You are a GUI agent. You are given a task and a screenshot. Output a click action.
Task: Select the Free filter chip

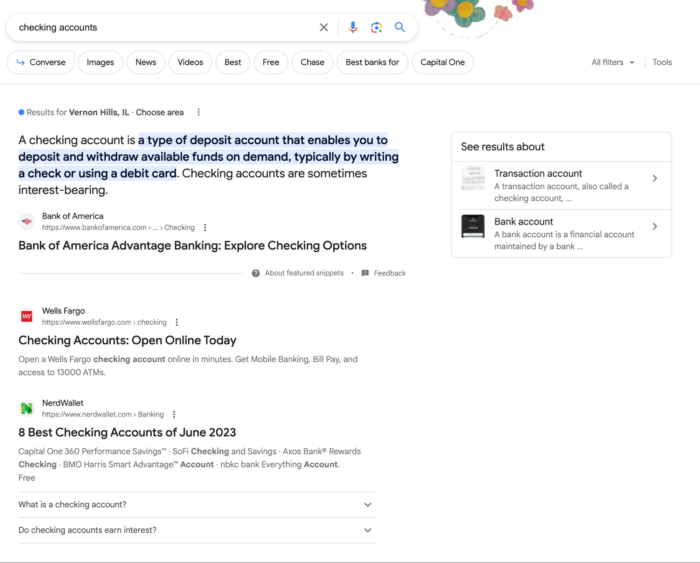click(271, 63)
